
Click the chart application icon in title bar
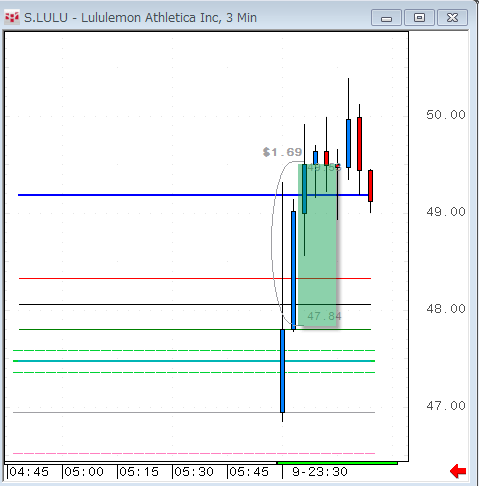12,17
